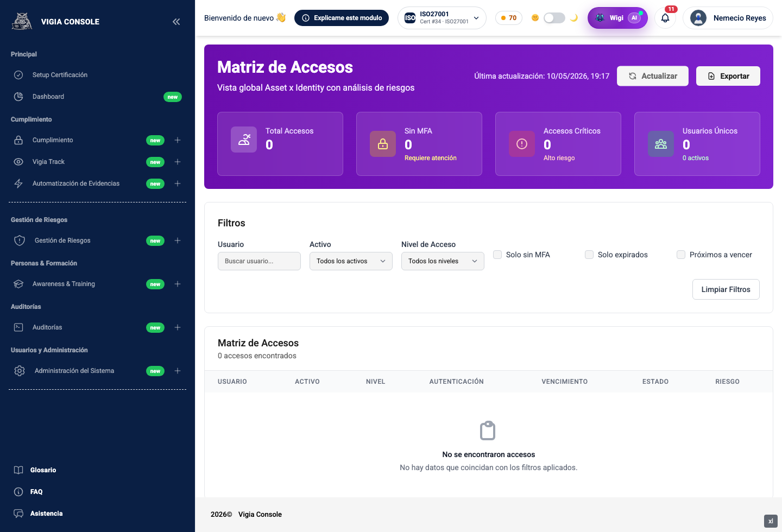Expand the Awareness & Training plus
The height and width of the screenshot is (532, 782).
[x=178, y=284]
